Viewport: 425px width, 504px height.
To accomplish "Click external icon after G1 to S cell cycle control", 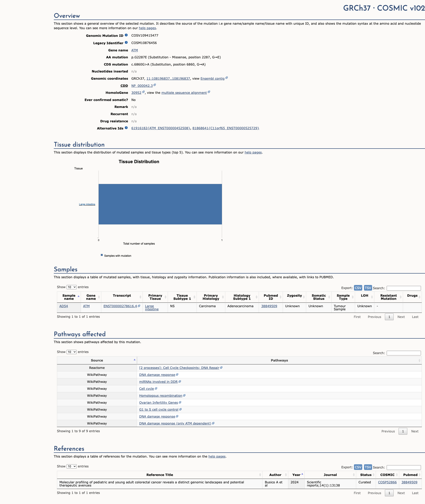I will coord(180,410).
